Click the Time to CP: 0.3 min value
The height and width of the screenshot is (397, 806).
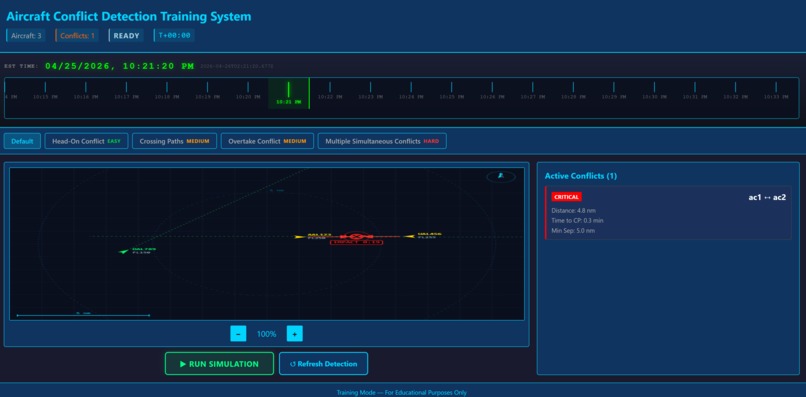coord(577,221)
